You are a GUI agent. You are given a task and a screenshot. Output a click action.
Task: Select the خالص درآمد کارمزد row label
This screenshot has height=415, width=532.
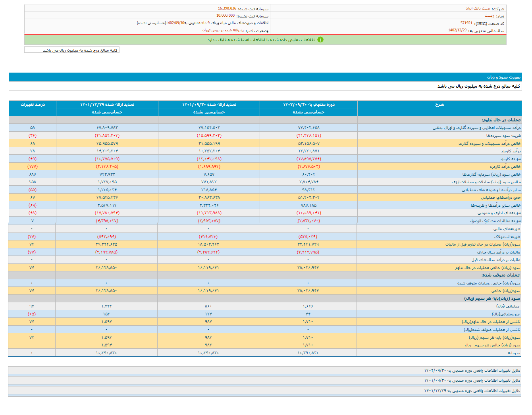pos(505,167)
